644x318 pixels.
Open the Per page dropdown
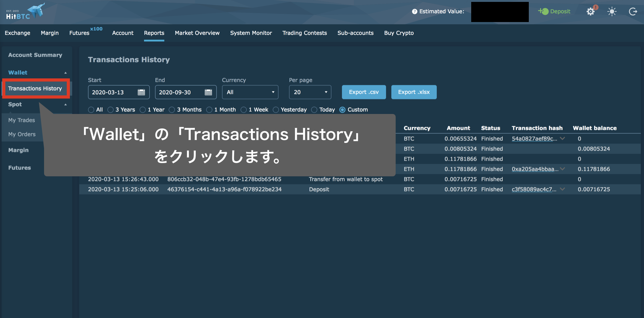[310, 92]
